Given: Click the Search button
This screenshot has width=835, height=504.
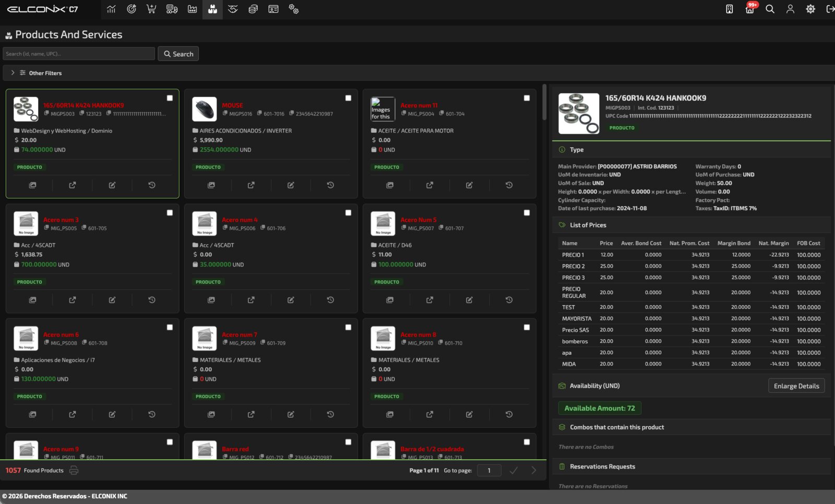Looking at the screenshot, I should coord(178,54).
